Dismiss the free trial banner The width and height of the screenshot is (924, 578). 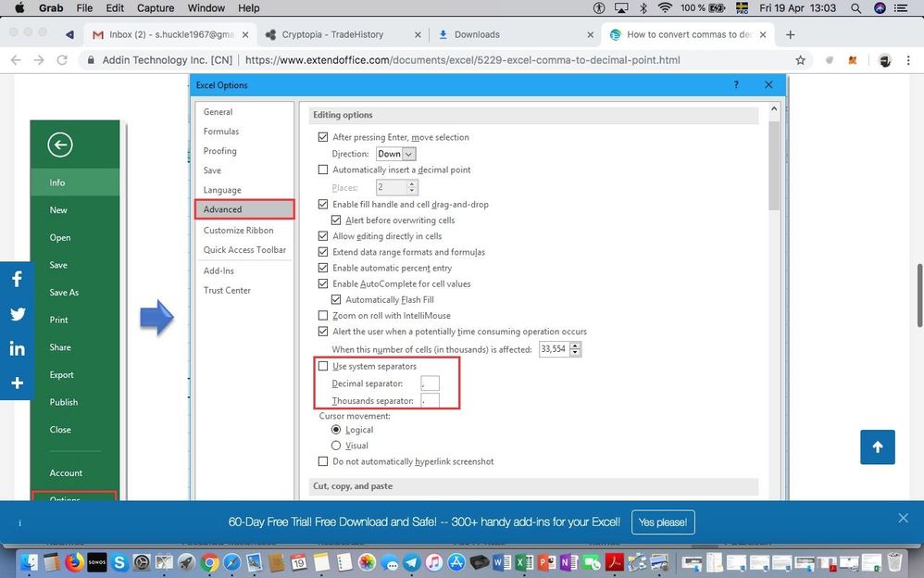[x=904, y=518]
